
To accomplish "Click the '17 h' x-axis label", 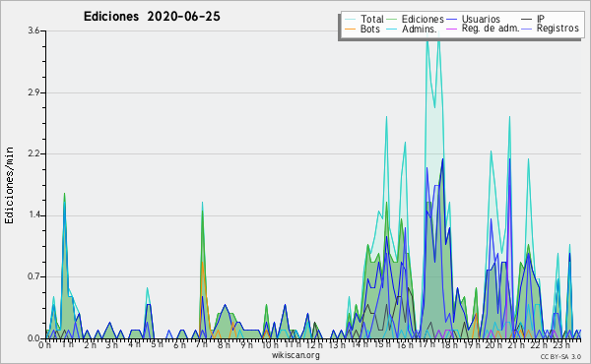I will [x=427, y=344].
